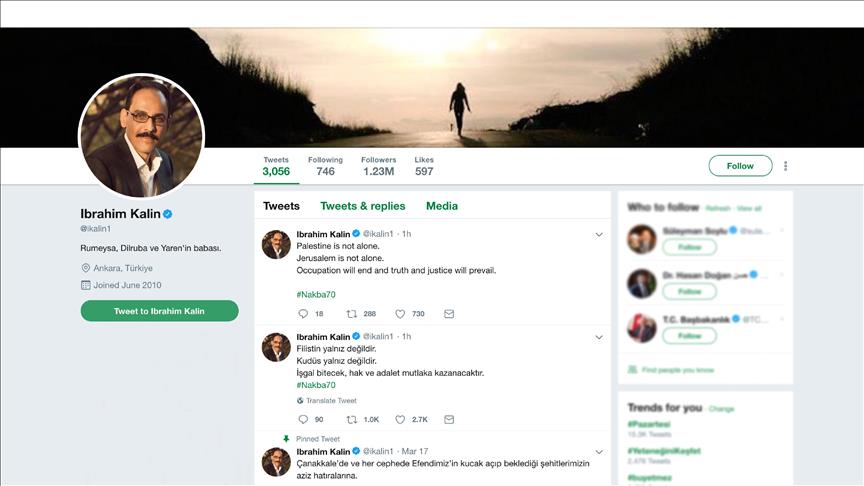Expand the caret menu on first tweet
This screenshot has height=486, width=864.
point(599,234)
